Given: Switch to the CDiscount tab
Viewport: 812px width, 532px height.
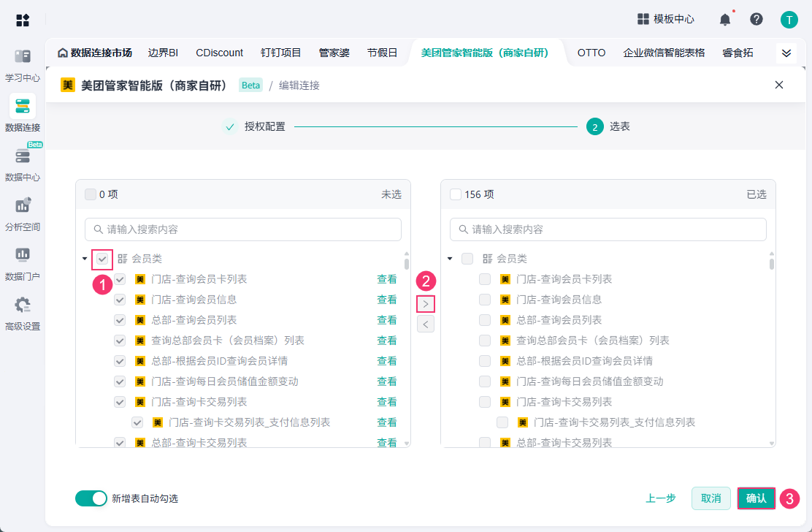Looking at the screenshot, I should tap(220, 53).
